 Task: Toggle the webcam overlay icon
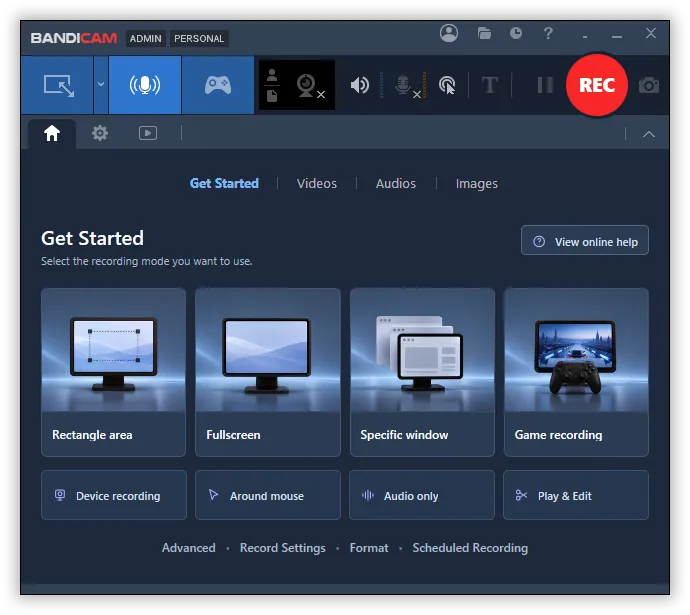pyautogui.click(x=310, y=86)
